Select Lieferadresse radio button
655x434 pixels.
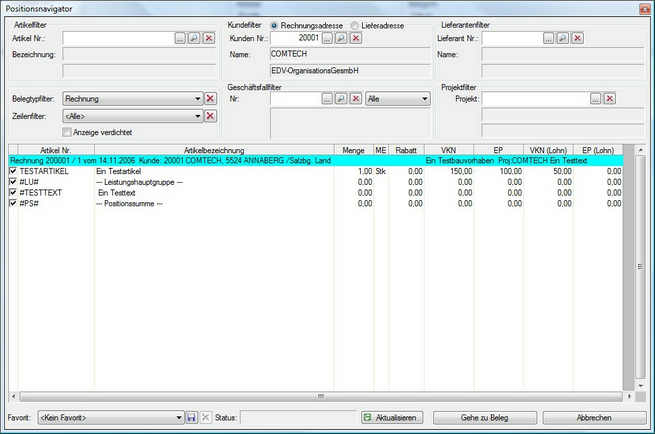355,26
